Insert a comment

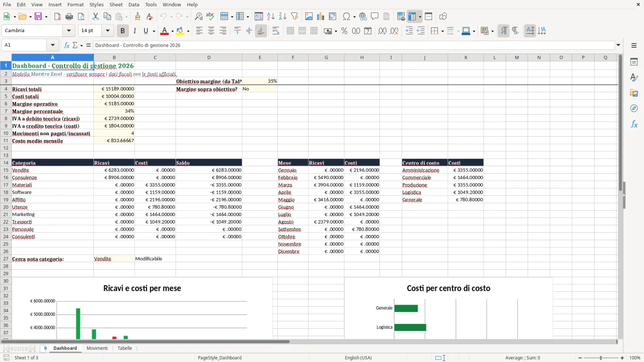point(375,17)
